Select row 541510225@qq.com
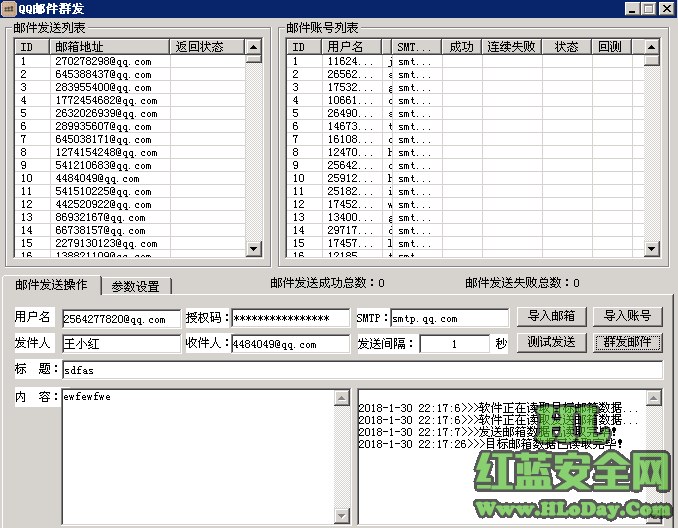678x528 pixels. click(130, 191)
